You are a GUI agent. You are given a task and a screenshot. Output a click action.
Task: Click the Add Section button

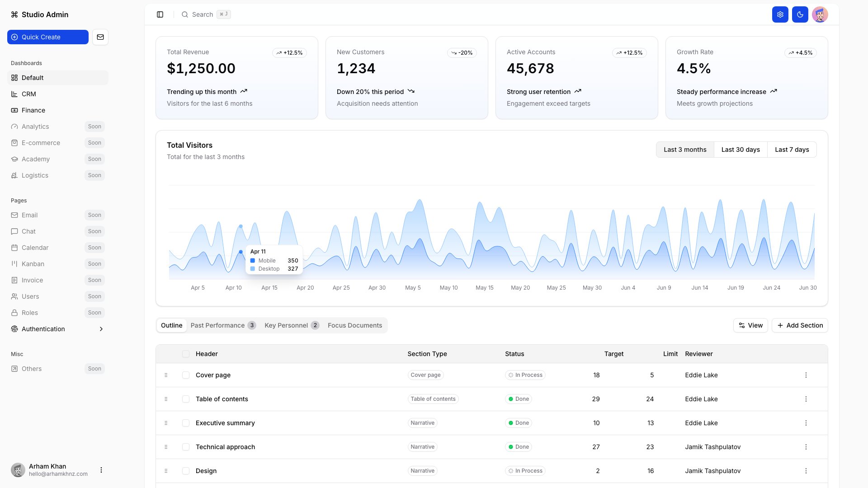point(799,325)
